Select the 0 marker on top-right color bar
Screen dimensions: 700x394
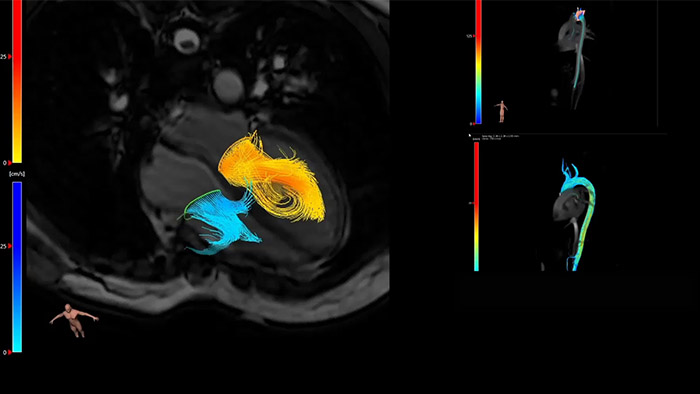point(472,124)
